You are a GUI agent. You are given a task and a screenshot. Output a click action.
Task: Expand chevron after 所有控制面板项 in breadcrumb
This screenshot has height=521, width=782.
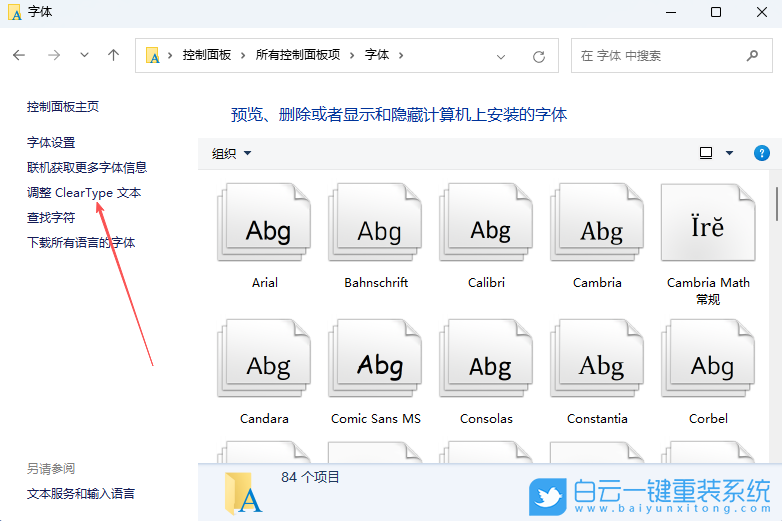tap(352, 55)
